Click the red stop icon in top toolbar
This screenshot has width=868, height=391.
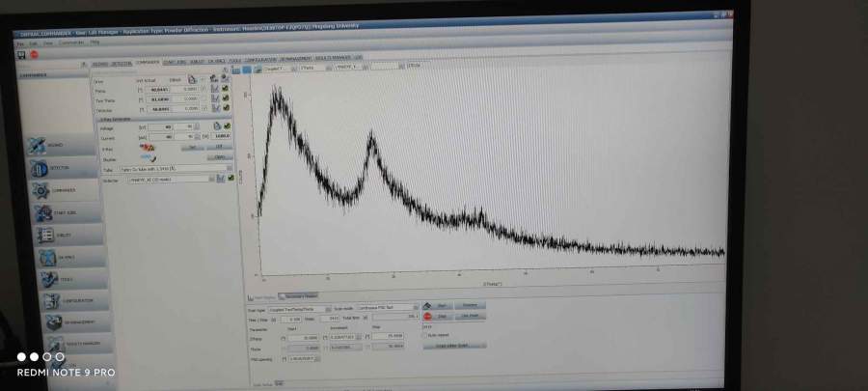pos(34,55)
